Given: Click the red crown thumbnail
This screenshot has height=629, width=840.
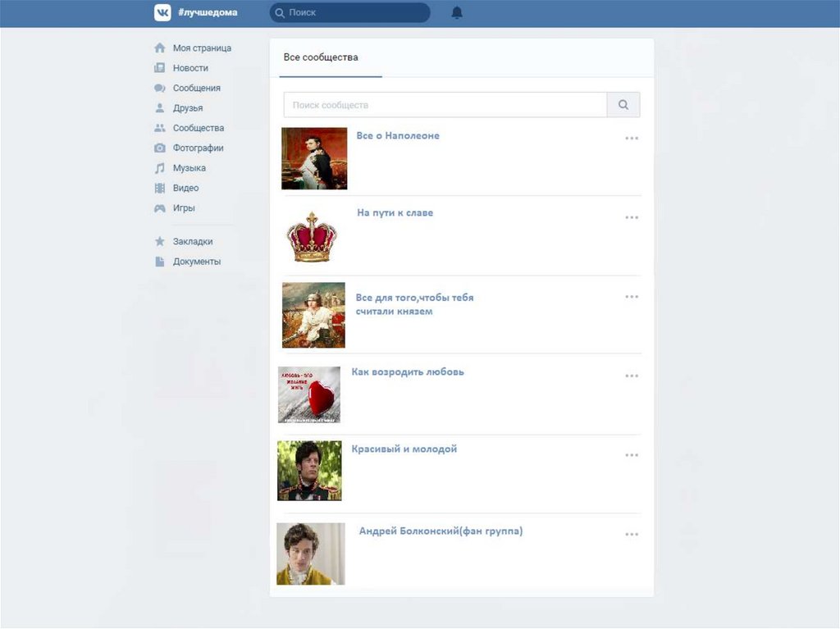Looking at the screenshot, I should pyautogui.click(x=312, y=236).
